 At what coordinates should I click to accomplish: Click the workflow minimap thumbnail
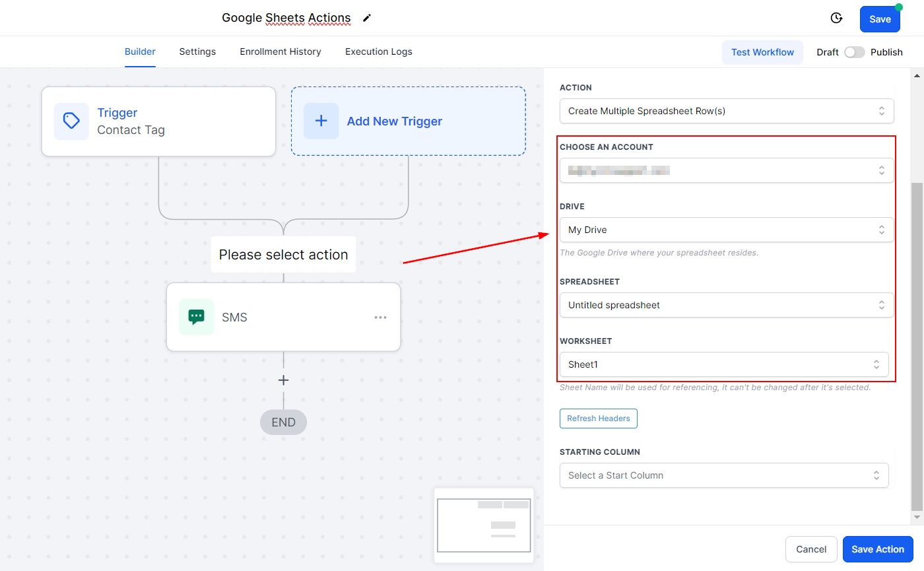point(484,525)
